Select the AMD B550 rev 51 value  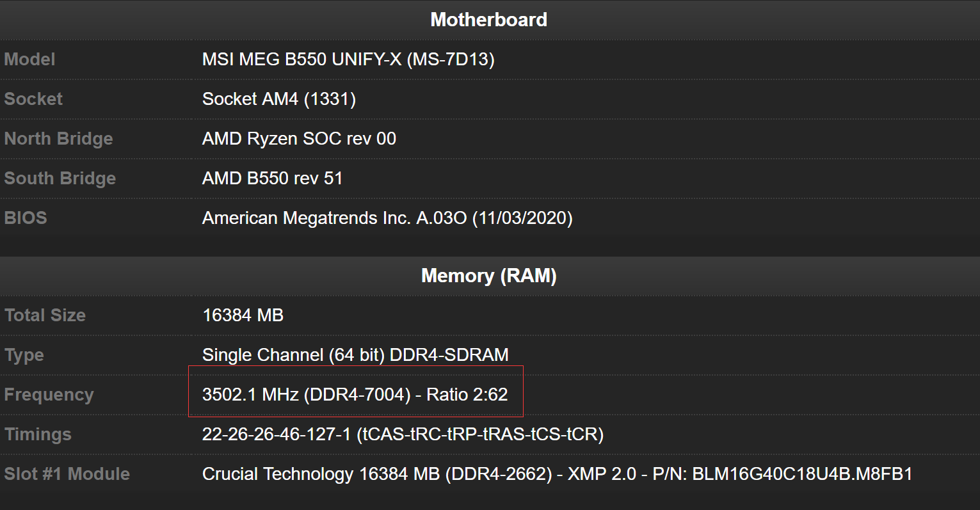272,179
